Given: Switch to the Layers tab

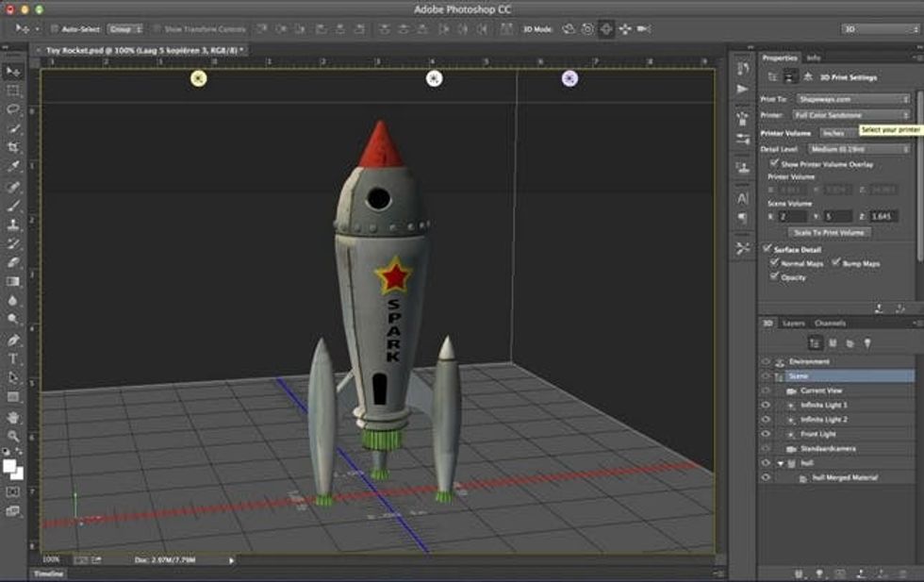Looking at the screenshot, I should pos(794,324).
